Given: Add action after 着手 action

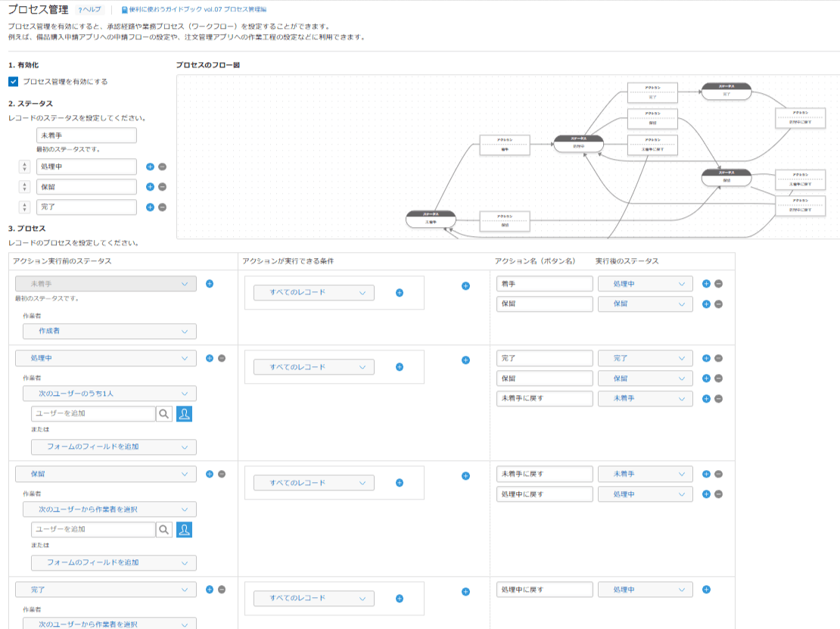Looking at the screenshot, I should click(706, 283).
